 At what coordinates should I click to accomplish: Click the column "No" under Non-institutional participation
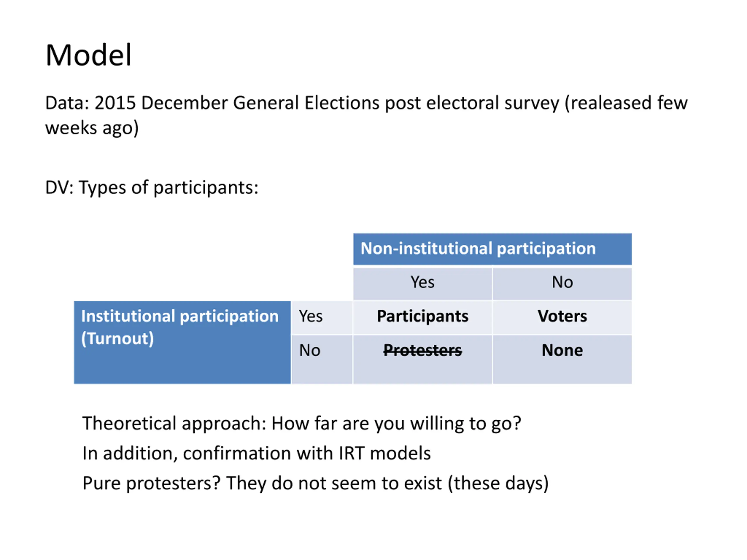coord(562,283)
